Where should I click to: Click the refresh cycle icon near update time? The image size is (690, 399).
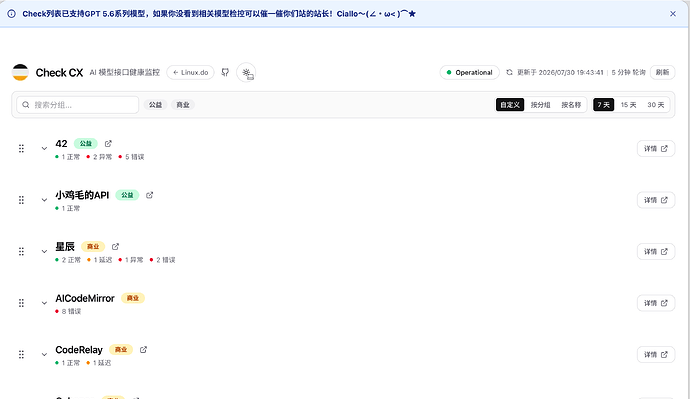pos(509,72)
